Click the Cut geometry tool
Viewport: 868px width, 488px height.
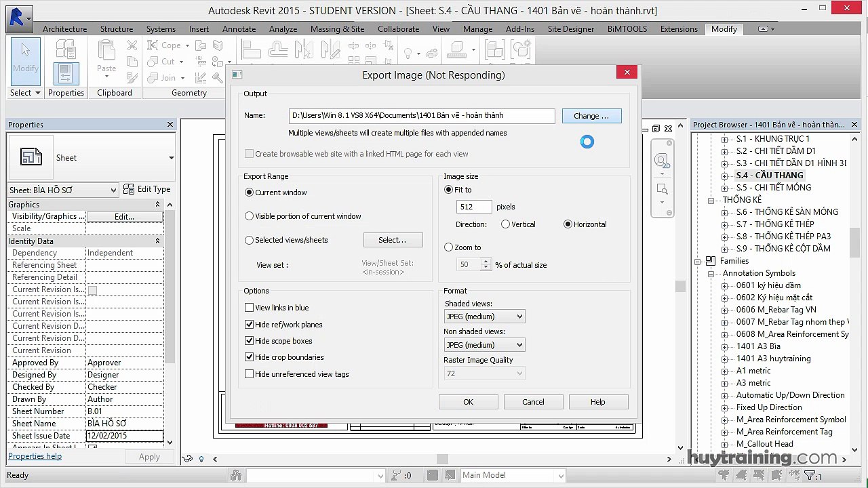pyautogui.click(x=165, y=62)
